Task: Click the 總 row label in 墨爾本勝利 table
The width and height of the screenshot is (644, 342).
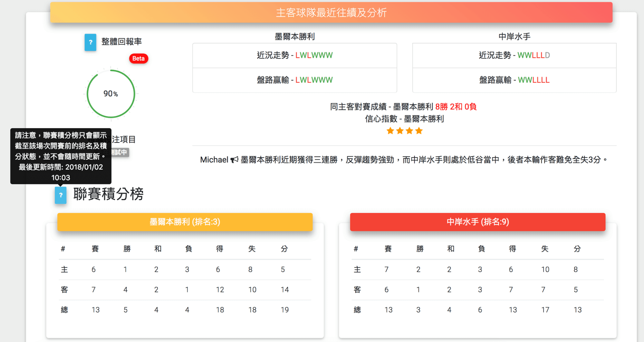Action: (64, 310)
